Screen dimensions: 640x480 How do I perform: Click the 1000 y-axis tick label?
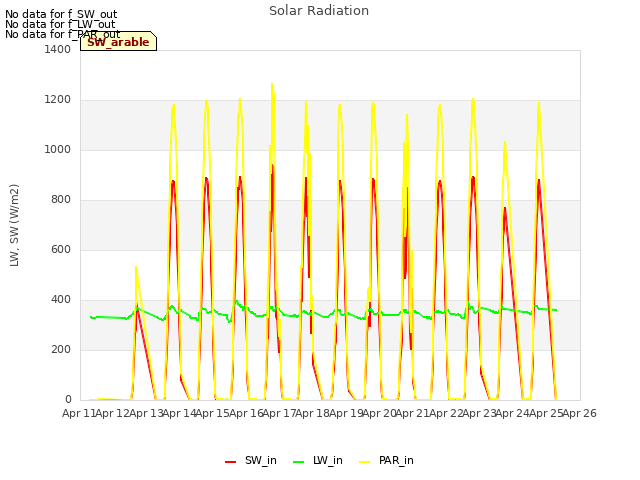58,149
